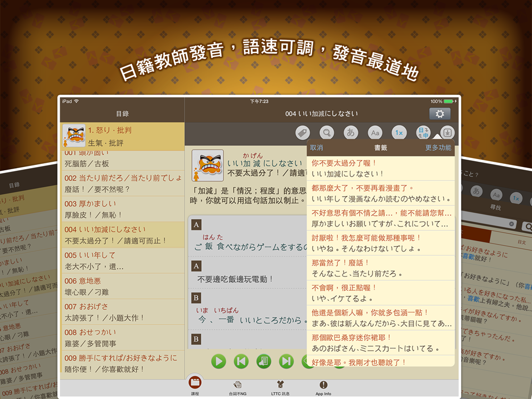Open bookmark 討厭啦！我怎麼可能做那種事呢！
The image size is (532, 399).
[x=381, y=243]
